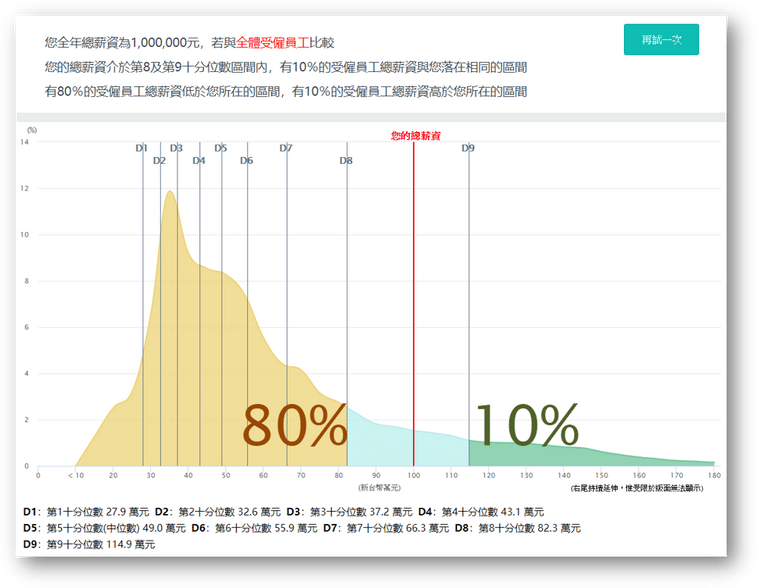Click the D3 marker label atop the chart
This screenshot has height=588, width=758.
click(176, 148)
